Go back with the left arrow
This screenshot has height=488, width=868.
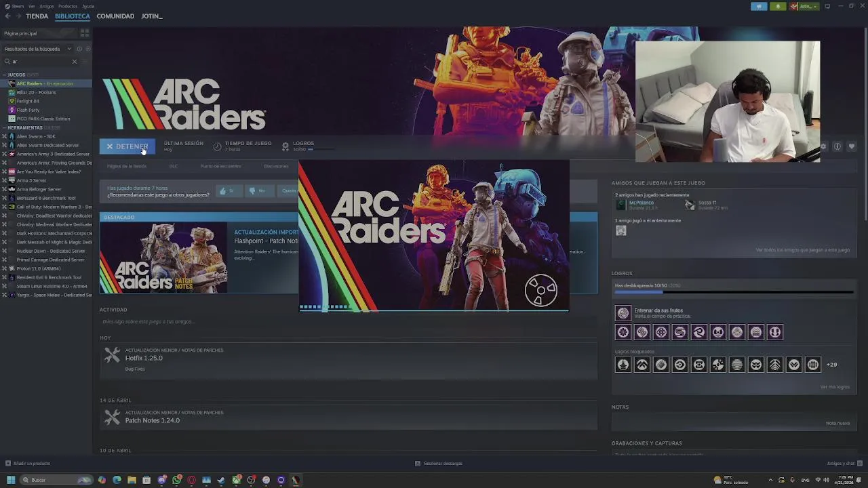8,16
